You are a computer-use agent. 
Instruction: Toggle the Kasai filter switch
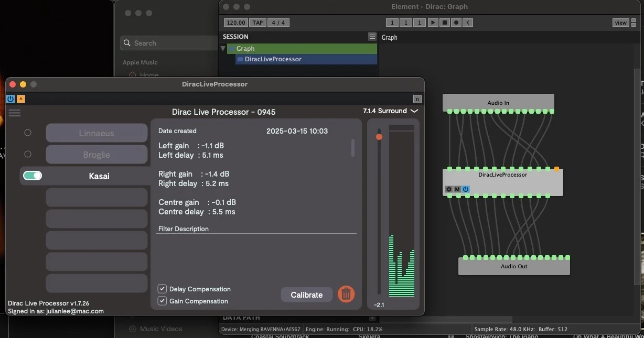(x=33, y=176)
